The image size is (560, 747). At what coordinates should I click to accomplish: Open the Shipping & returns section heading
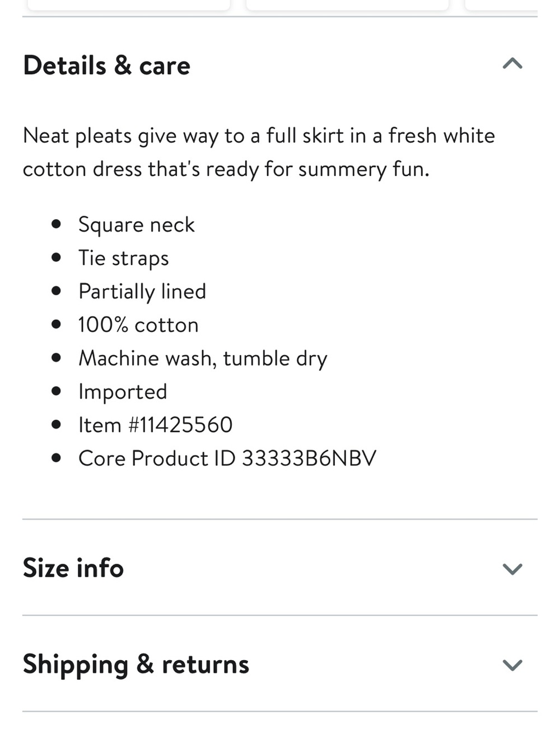(x=136, y=665)
